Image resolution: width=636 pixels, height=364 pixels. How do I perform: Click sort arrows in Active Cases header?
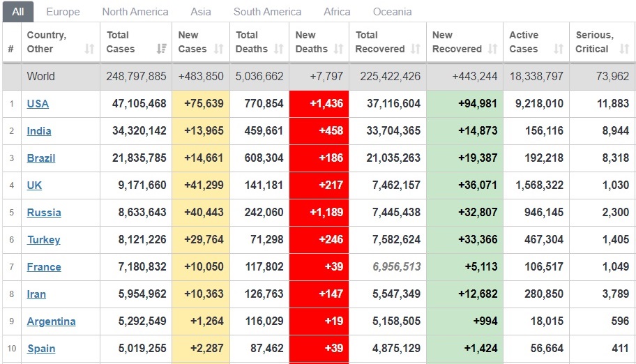(x=559, y=49)
